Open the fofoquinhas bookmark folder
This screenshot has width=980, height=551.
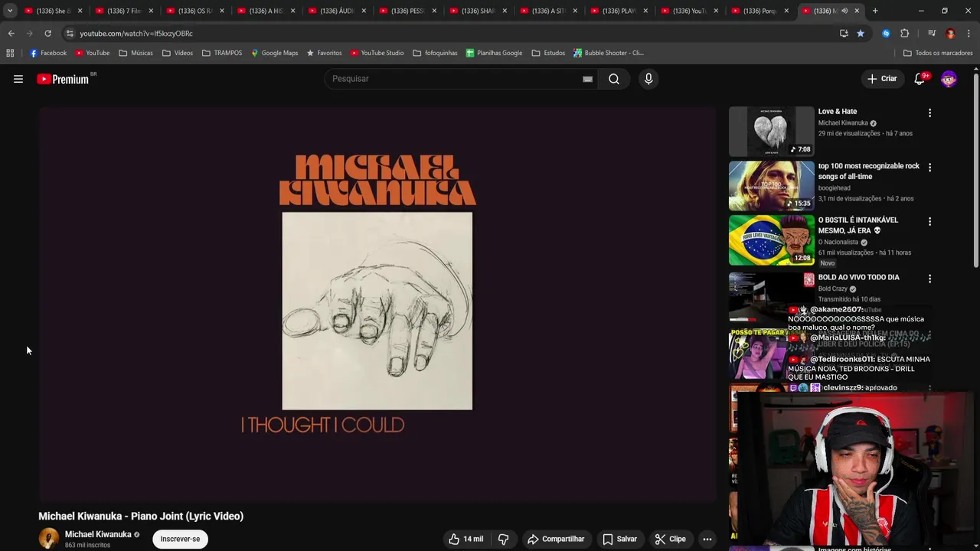pos(435,53)
